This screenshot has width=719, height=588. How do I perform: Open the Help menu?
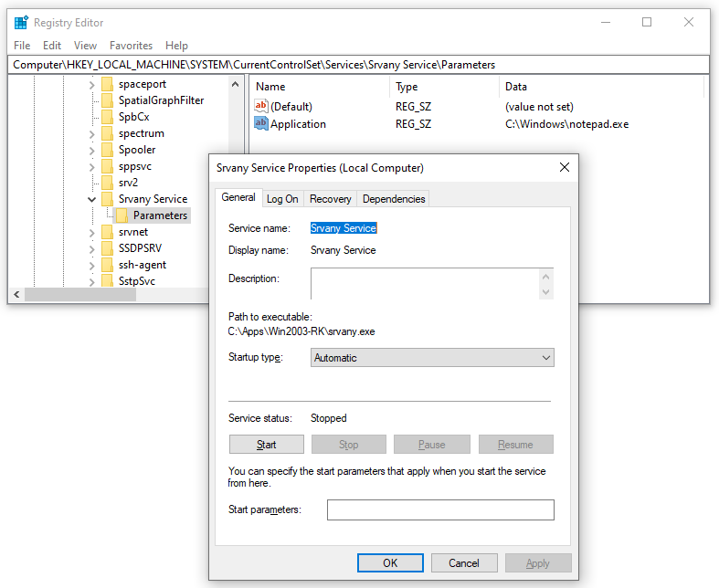tap(176, 46)
